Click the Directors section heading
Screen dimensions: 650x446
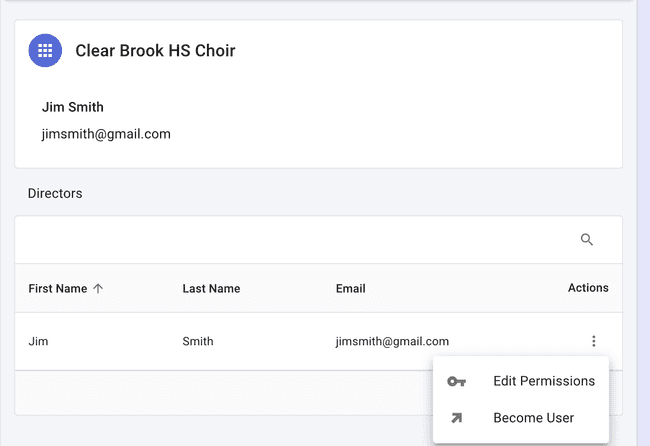point(55,193)
